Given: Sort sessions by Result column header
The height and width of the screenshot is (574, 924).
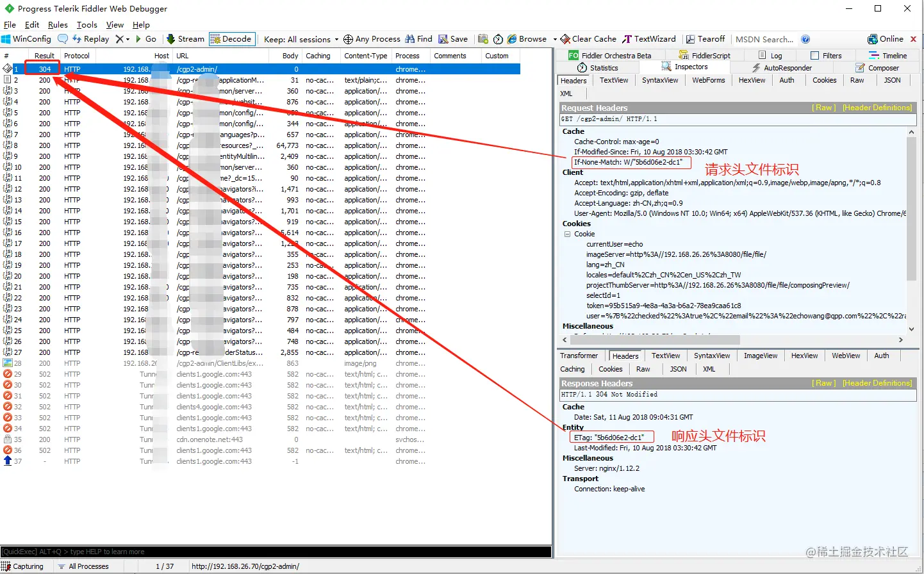Looking at the screenshot, I should (44, 56).
